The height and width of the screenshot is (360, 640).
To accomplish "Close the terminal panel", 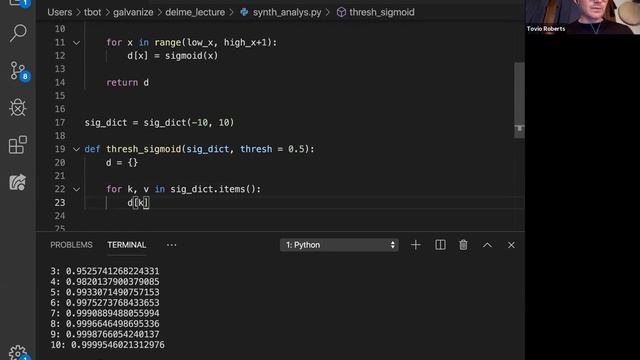I will [x=511, y=245].
